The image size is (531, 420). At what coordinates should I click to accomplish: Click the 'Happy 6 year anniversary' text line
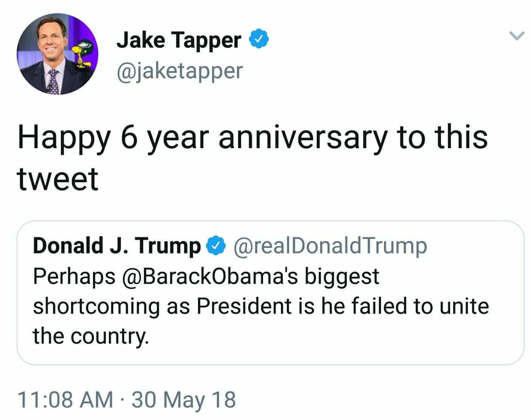click(x=252, y=137)
